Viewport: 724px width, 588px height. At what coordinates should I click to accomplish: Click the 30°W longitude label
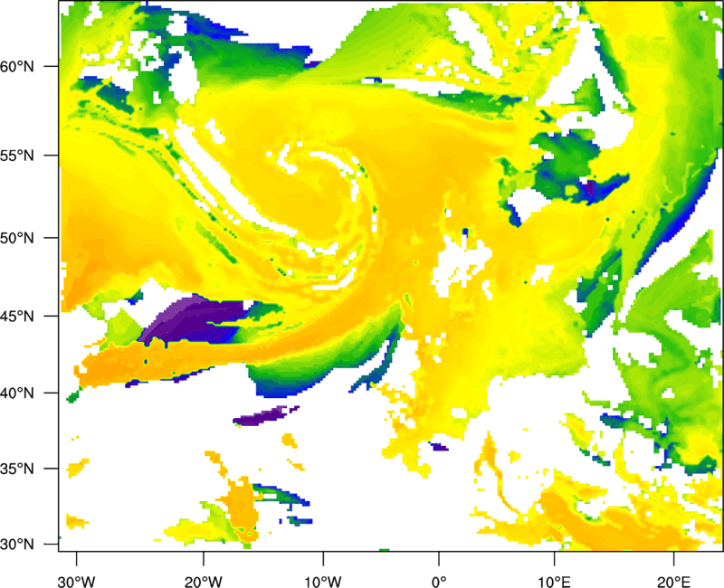click(77, 582)
